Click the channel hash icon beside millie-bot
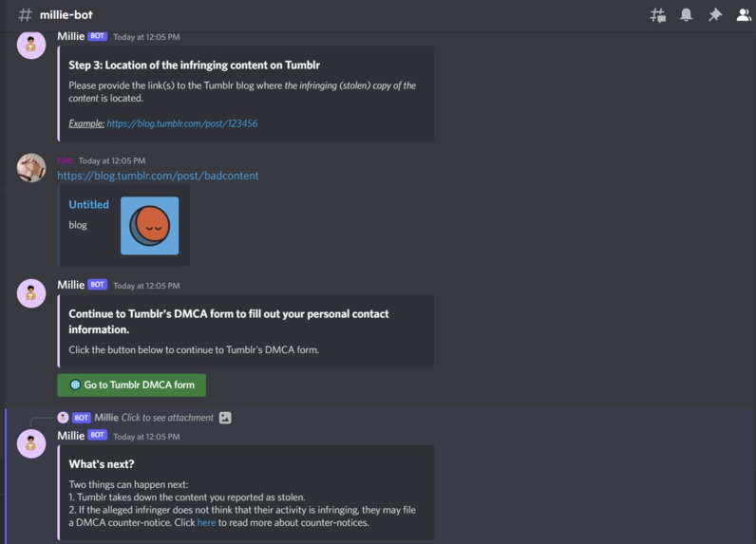The width and height of the screenshot is (756, 544). pos(25,15)
